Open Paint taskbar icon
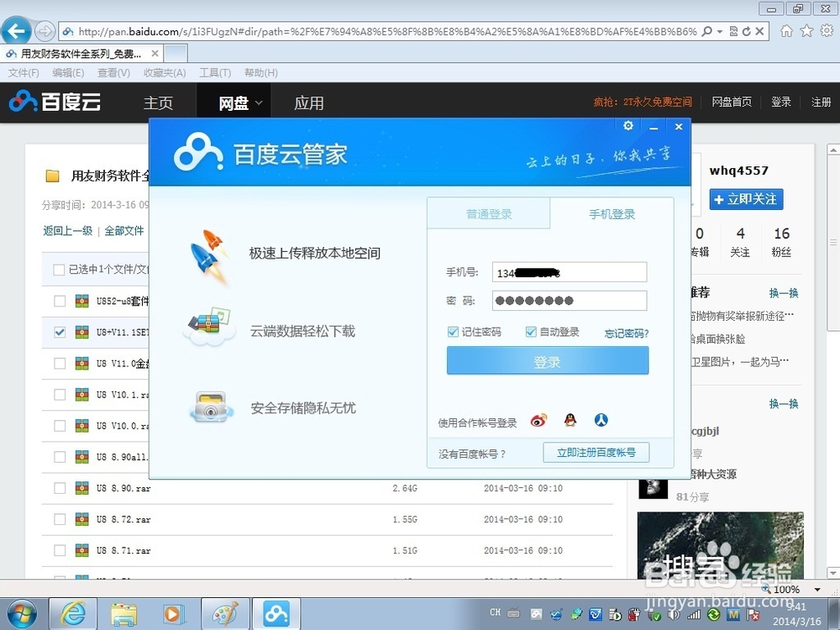Image resolution: width=840 pixels, height=630 pixels. (225, 614)
